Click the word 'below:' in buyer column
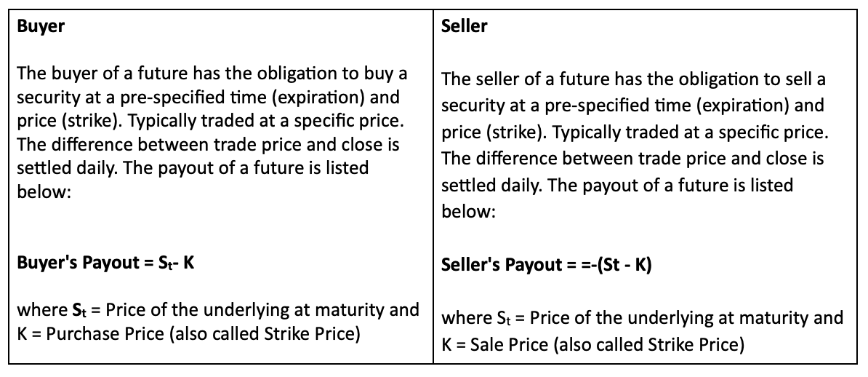868x377 pixels. (44, 191)
